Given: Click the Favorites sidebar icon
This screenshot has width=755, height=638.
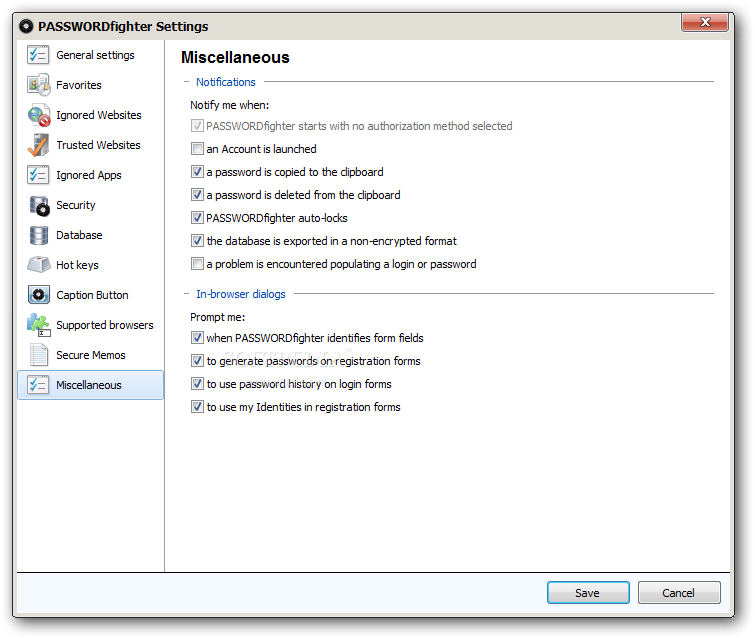Looking at the screenshot, I should (x=39, y=85).
